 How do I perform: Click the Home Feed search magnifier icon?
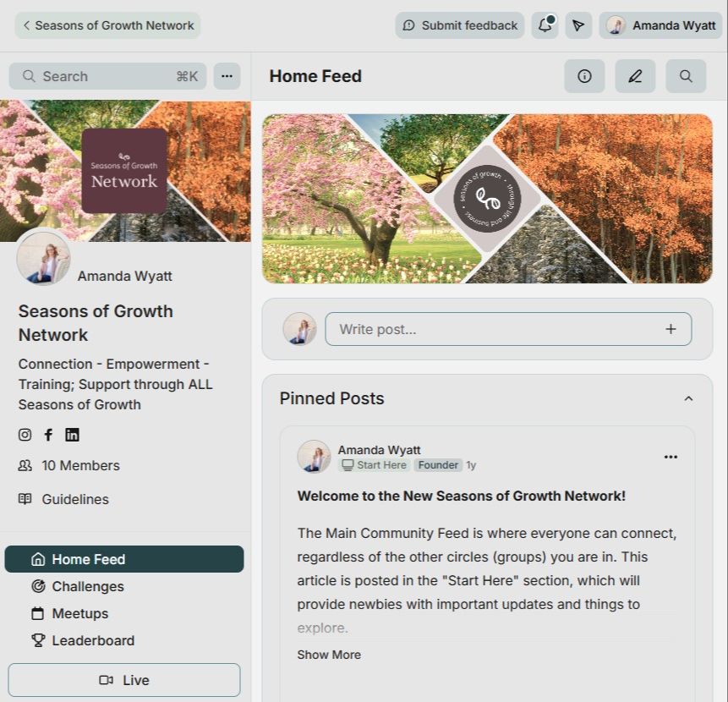coord(686,76)
